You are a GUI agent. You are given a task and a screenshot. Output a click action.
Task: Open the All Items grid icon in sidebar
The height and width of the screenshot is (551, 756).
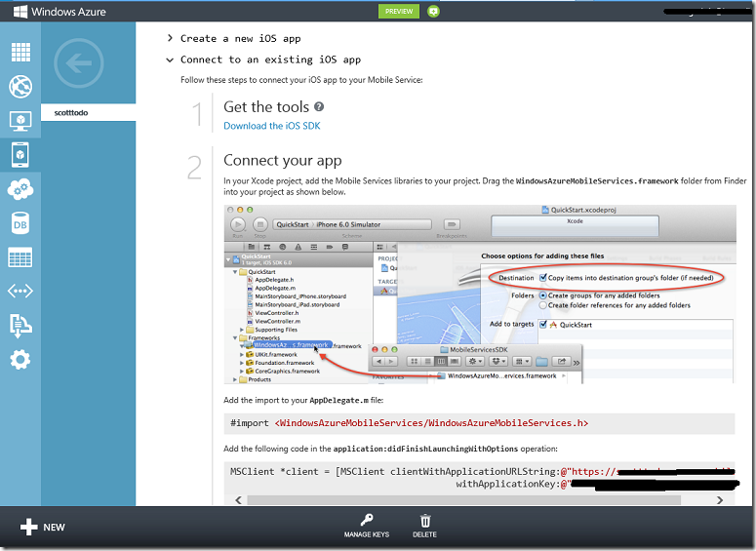coord(20,52)
